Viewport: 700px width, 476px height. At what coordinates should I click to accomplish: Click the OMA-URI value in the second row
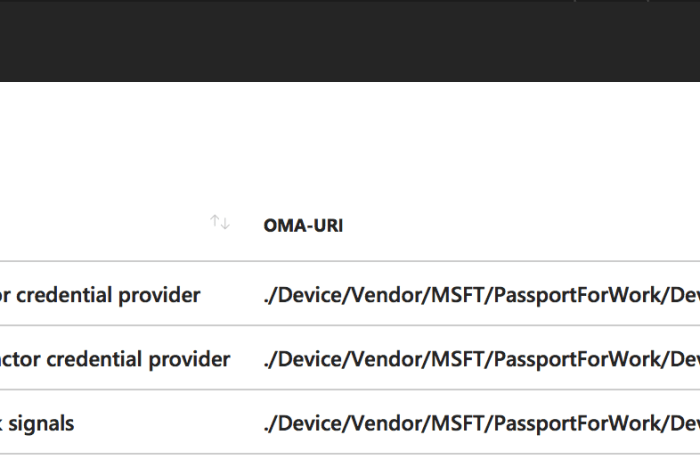tap(480, 359)
